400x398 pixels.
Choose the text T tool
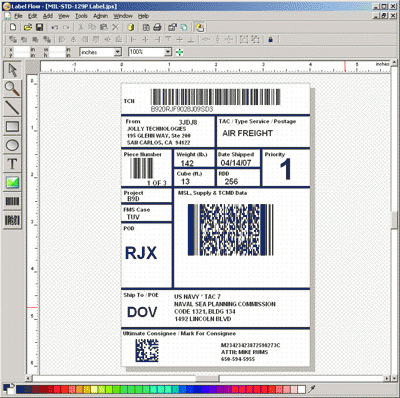pyautogui.click(x=12, y=164)
